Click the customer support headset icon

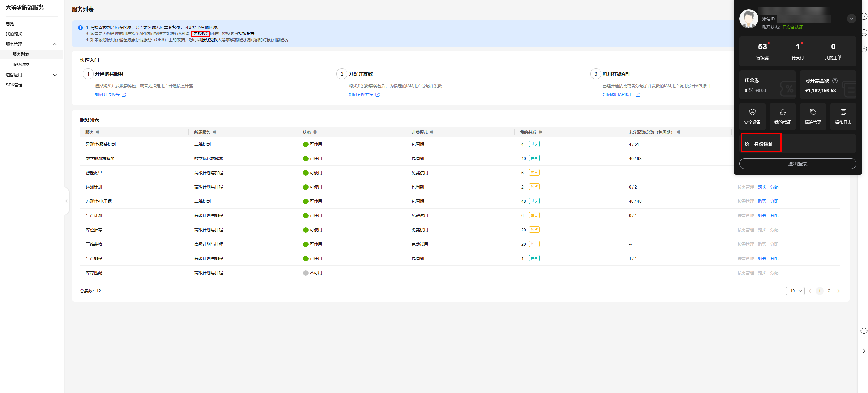click(x=864, y=331)
